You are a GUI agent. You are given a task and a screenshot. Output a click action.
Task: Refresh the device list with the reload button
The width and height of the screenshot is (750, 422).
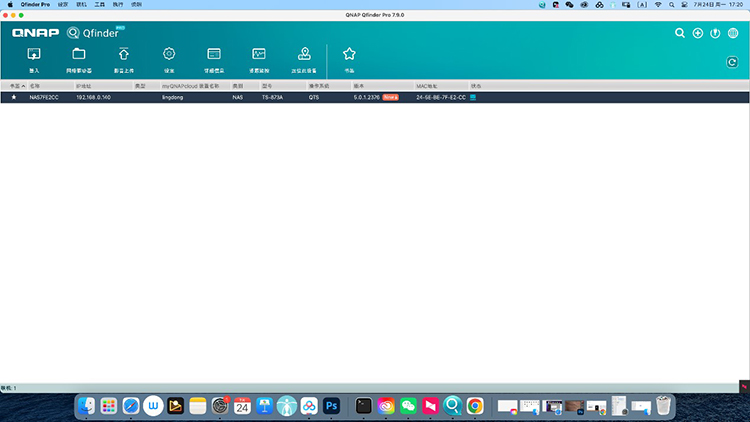(x=732, y=62)
